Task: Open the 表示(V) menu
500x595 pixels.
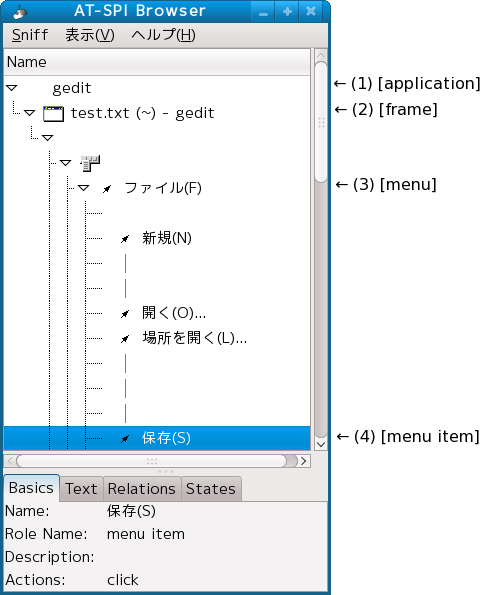Action: 90,35
